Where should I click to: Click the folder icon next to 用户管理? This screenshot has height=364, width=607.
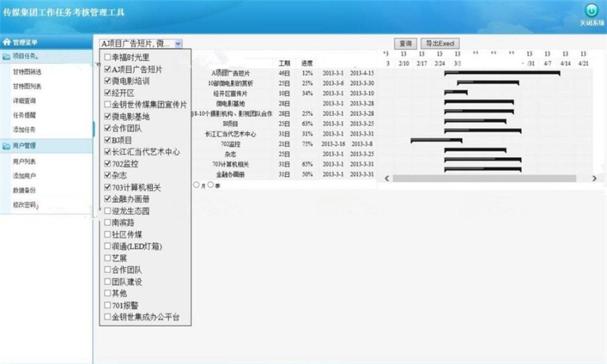pos(6,146)
